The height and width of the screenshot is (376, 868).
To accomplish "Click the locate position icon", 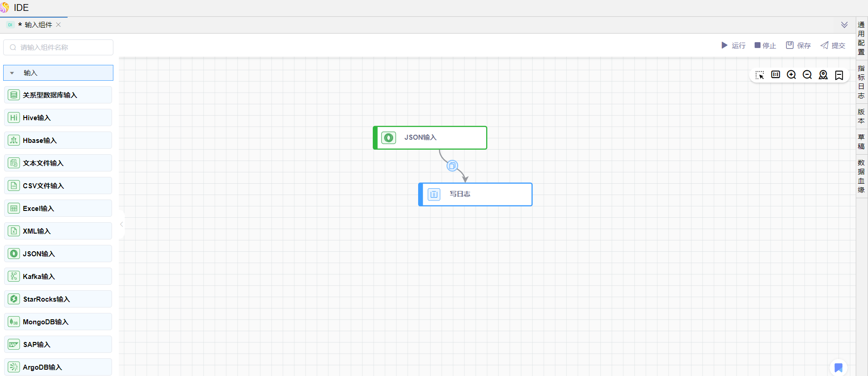I will [823, 75].
